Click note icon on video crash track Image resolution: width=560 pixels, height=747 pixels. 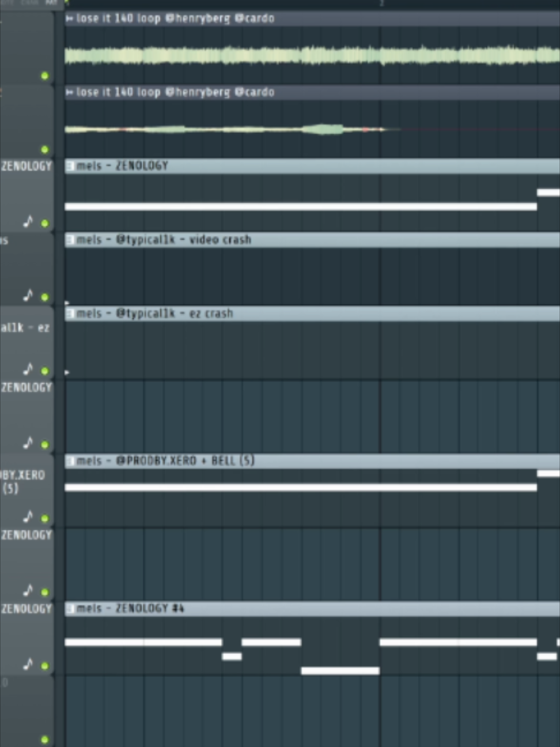(x=28, y=295)
